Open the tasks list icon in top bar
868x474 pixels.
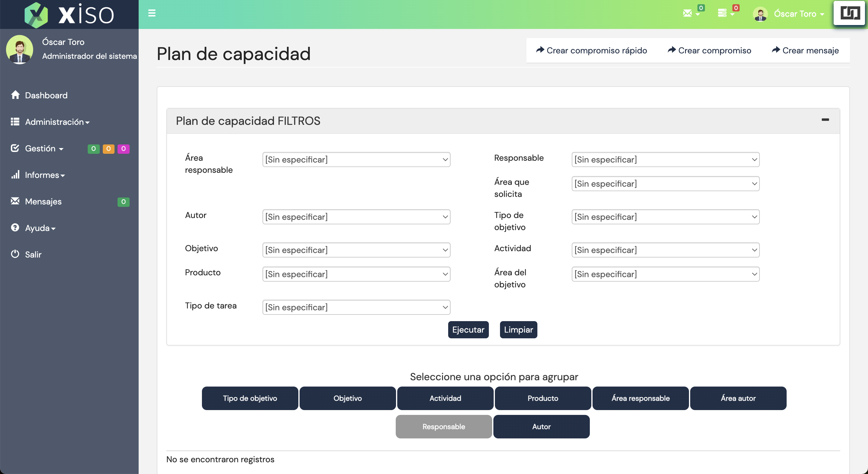(x=722, y=13)
